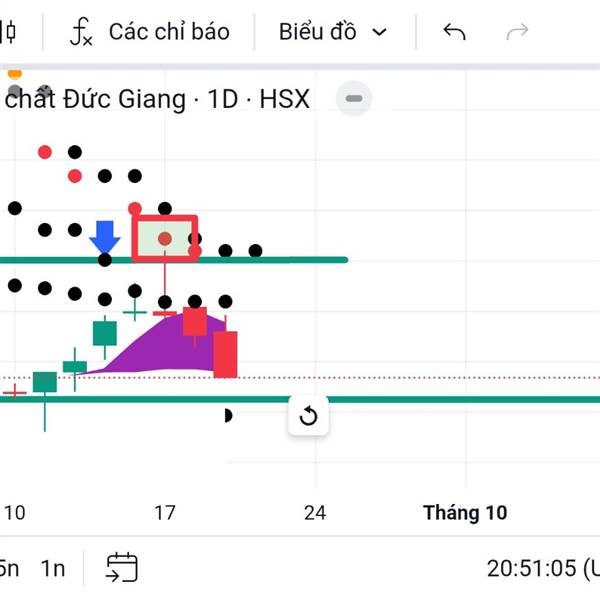This screenshot has height=600, width=600.
Task: Open Các chỉ báo indicators panel
Action: click(150, 32)
